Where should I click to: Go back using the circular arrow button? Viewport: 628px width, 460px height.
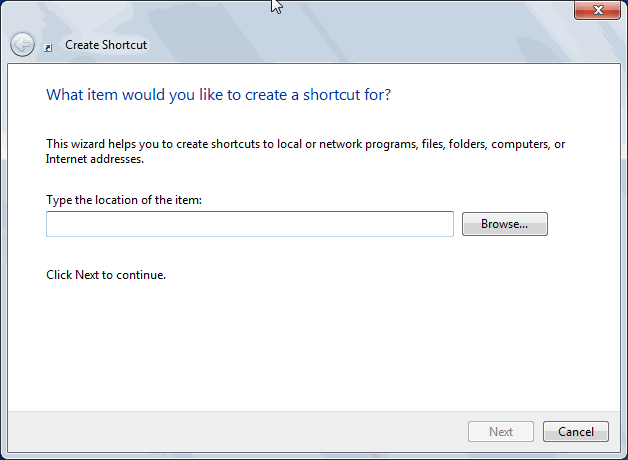pyautogui.click(x=22, y=44)
